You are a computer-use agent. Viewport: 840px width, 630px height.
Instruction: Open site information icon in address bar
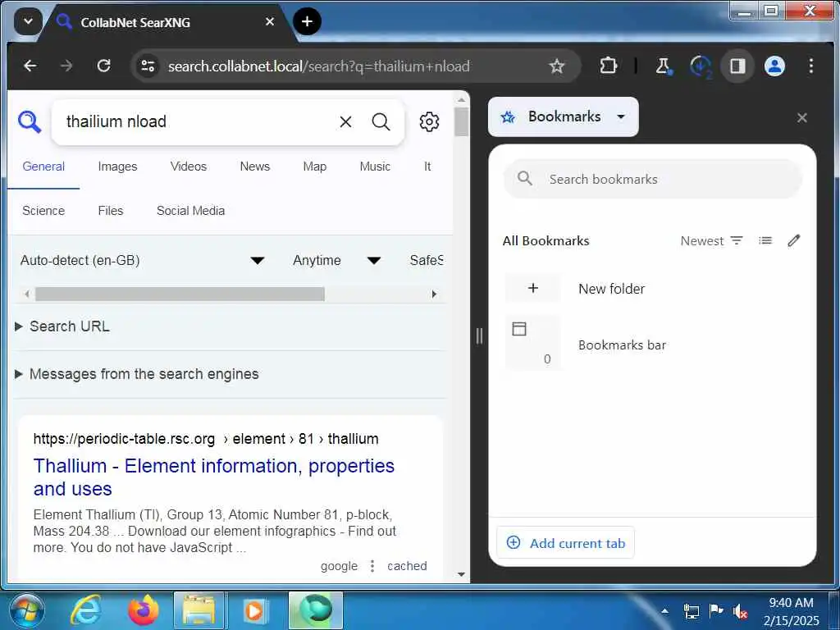(x=148, y=66)
